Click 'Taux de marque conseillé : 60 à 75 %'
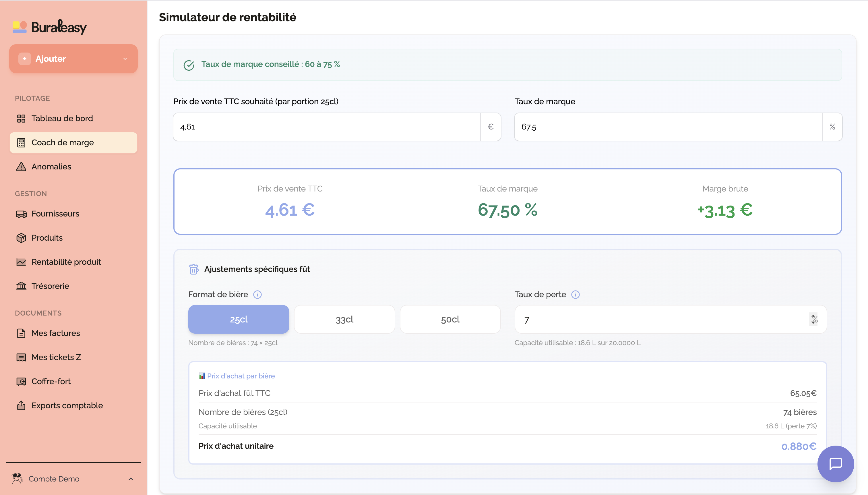Viewport: 868px width, 495px height. (270, 64)
